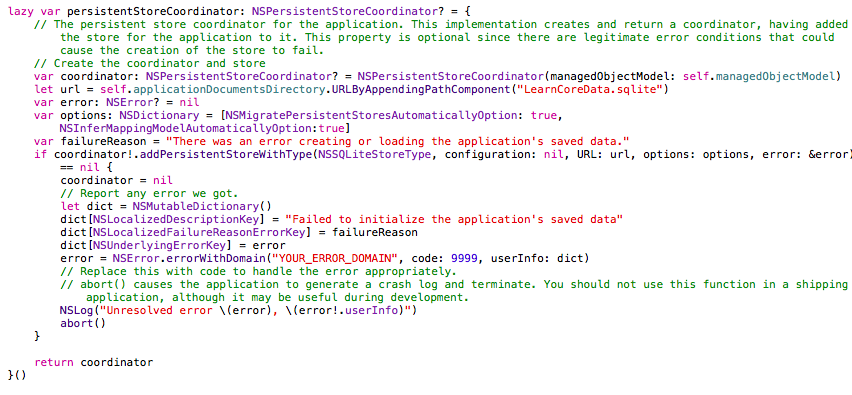Click 'return coordinator' statement

point(93,362)
